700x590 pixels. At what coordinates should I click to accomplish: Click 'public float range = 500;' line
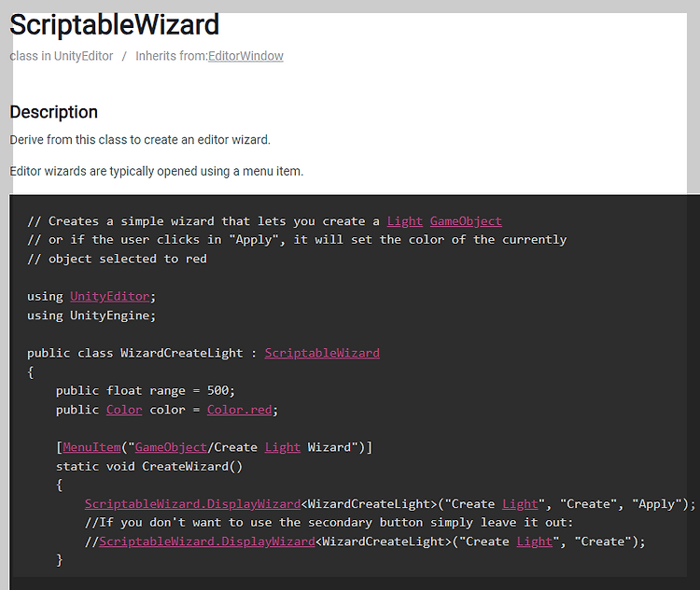pyautogui.click(x=145, y=390)
